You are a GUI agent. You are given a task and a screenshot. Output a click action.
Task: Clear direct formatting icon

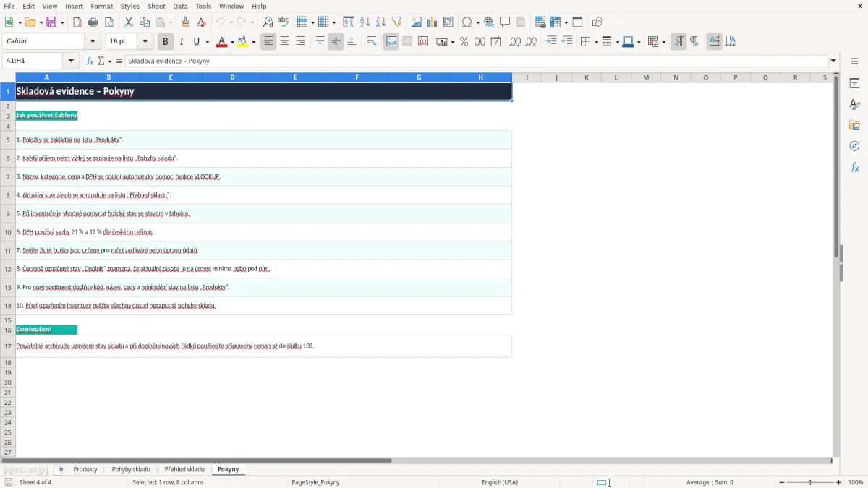pos(202,22)
